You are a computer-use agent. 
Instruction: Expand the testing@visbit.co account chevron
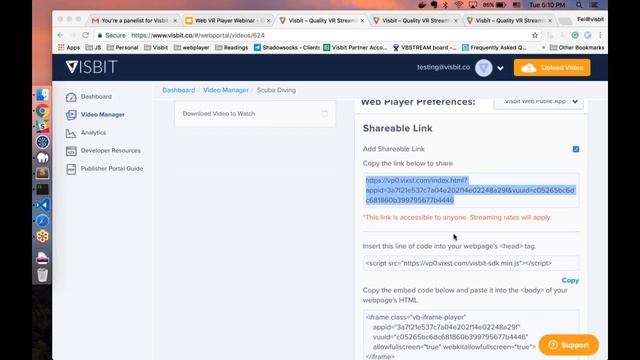[x=500, y=68]
